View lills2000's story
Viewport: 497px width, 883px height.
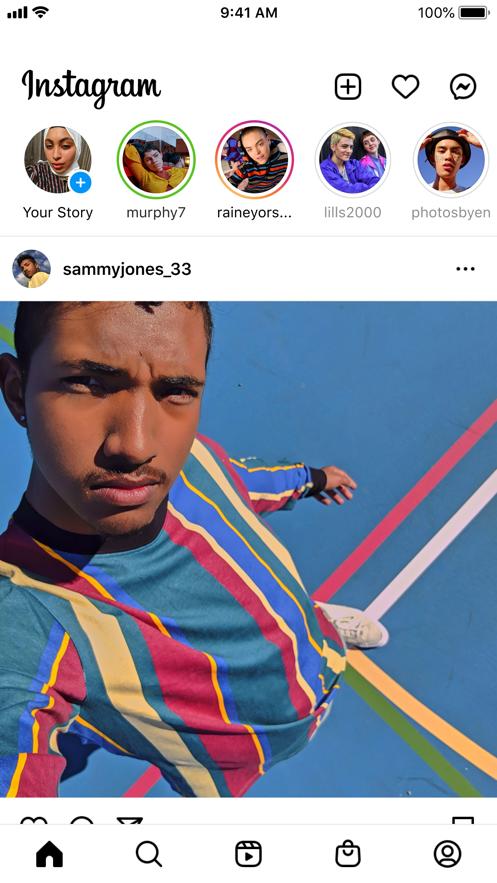[x=352, y=159]
